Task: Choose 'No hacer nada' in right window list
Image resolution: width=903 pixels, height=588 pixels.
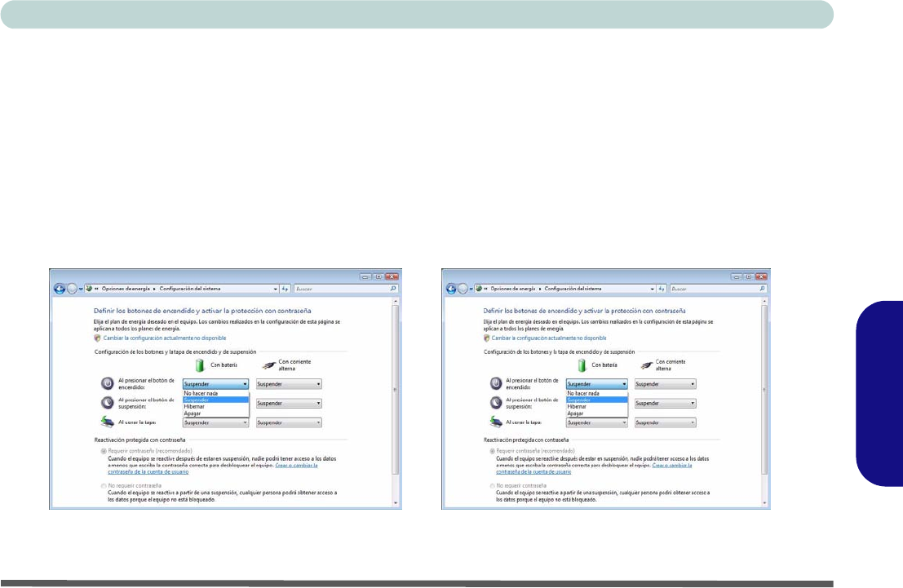Action: click(596, 393)
